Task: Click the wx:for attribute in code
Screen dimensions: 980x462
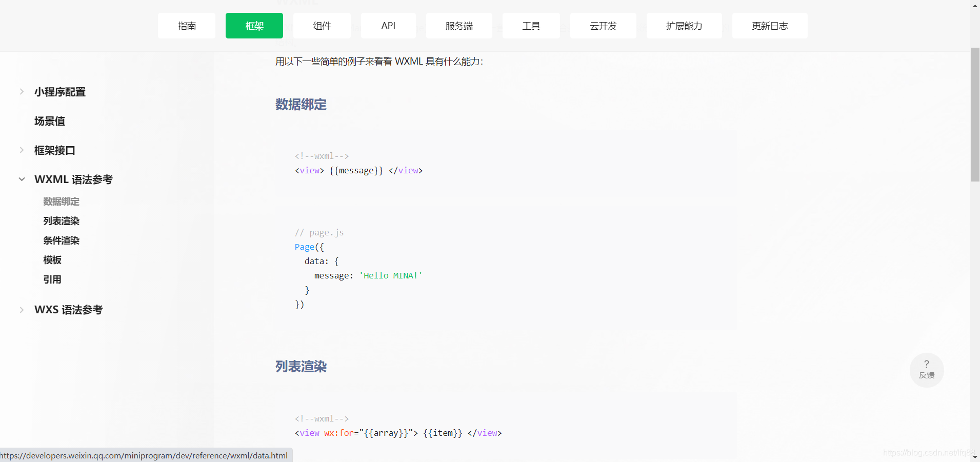Action: [x=339, y=433]
